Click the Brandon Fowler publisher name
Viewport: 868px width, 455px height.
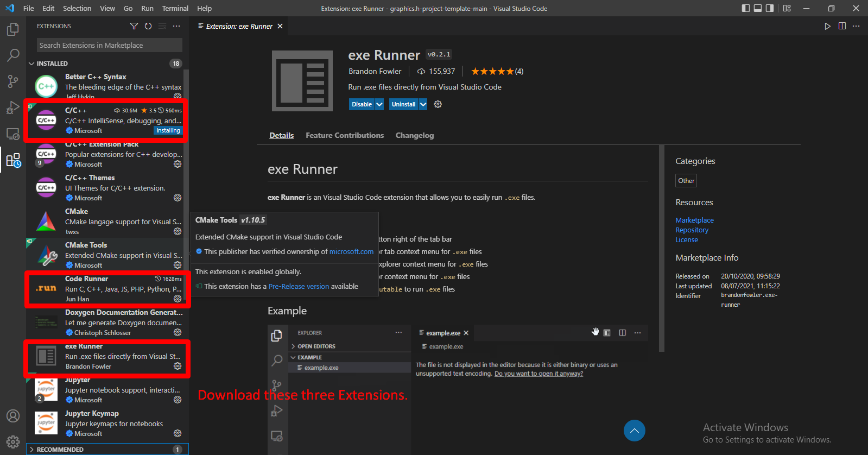[x=375, y=71]
